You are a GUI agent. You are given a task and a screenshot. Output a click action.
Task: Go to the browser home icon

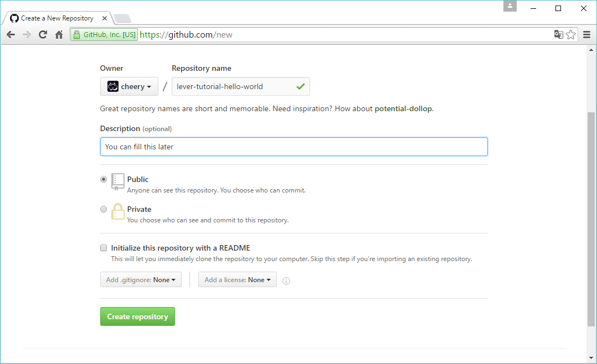59,35
